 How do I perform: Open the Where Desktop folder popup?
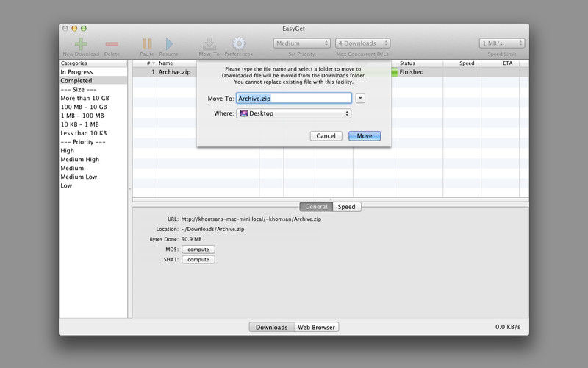[293, 113]
